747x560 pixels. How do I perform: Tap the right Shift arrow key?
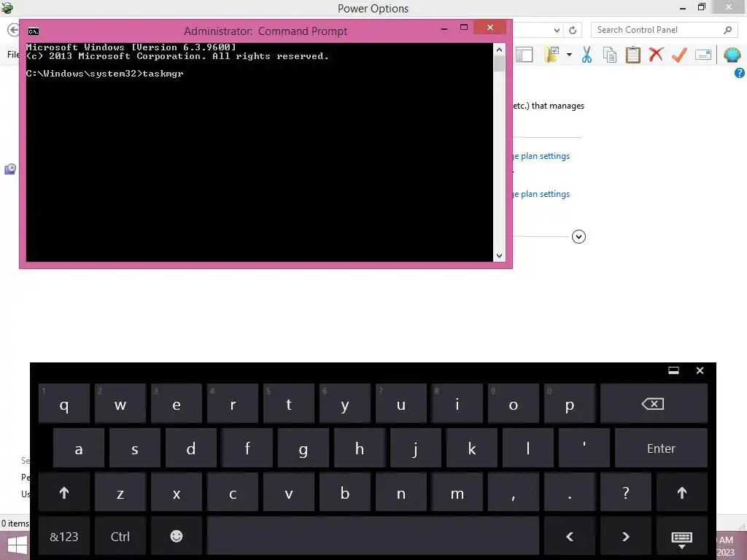click(682, 492)
